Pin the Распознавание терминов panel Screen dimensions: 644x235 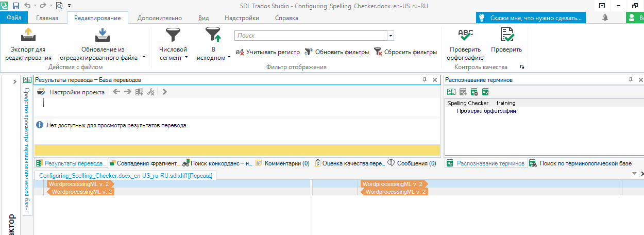coord(631,80)
